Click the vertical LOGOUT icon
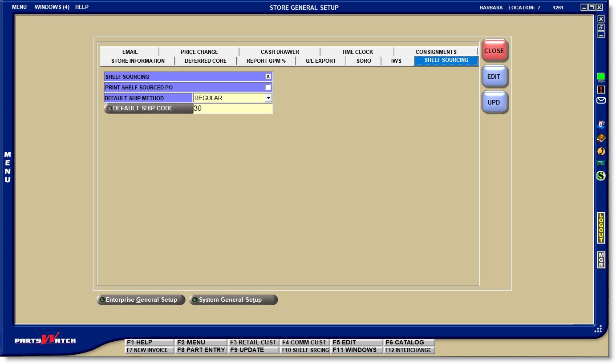 point(601,228)
